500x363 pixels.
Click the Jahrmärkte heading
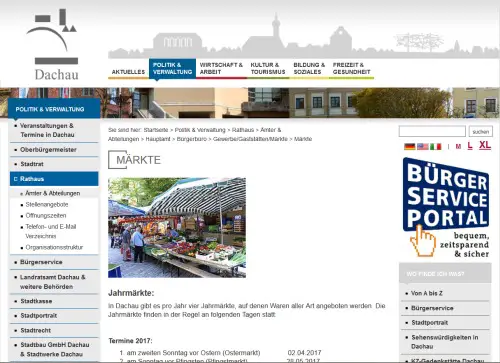coord(131,293)
